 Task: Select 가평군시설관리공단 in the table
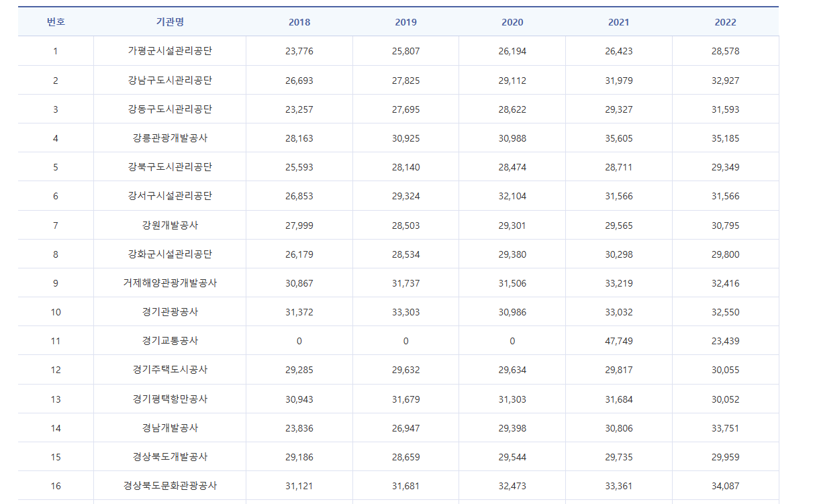(x=170, y=51)
